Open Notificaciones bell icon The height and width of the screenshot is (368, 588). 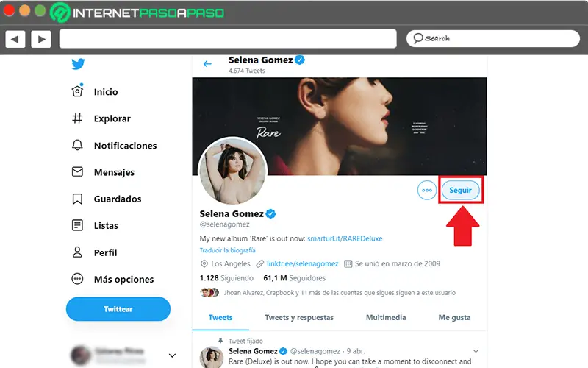pyautogui.click(x=77, y=145)
